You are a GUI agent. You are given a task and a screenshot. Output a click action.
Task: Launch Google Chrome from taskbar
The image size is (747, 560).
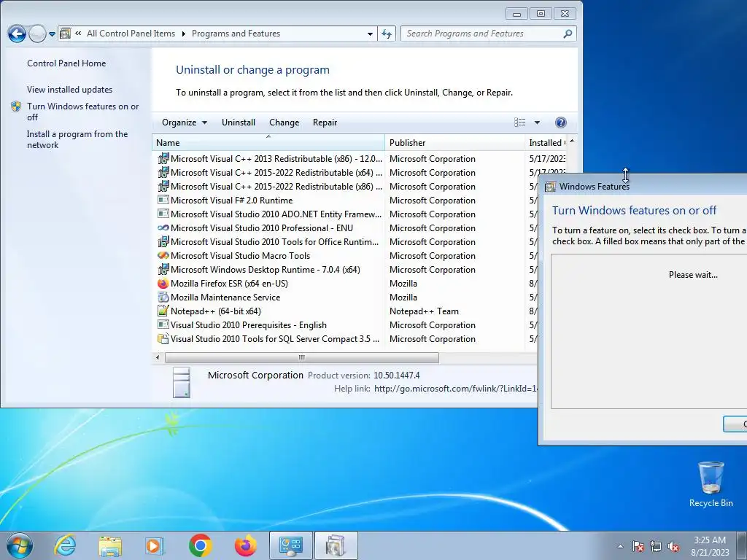(x=200, y=545)
